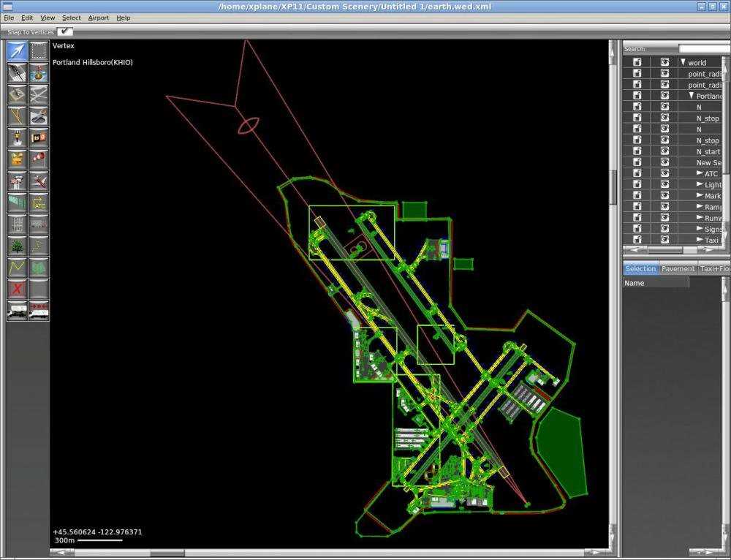Select the ATC Taxi Routes tool
This screenshot has width=731, height=560.
tap(39, 203)
